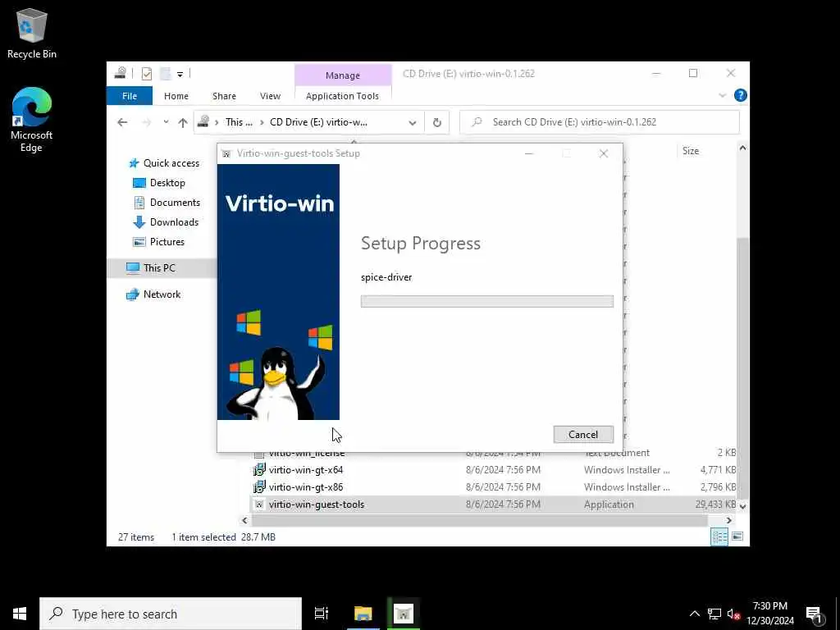Open recent locations dropdown arrow

click(x=166, y=122)
